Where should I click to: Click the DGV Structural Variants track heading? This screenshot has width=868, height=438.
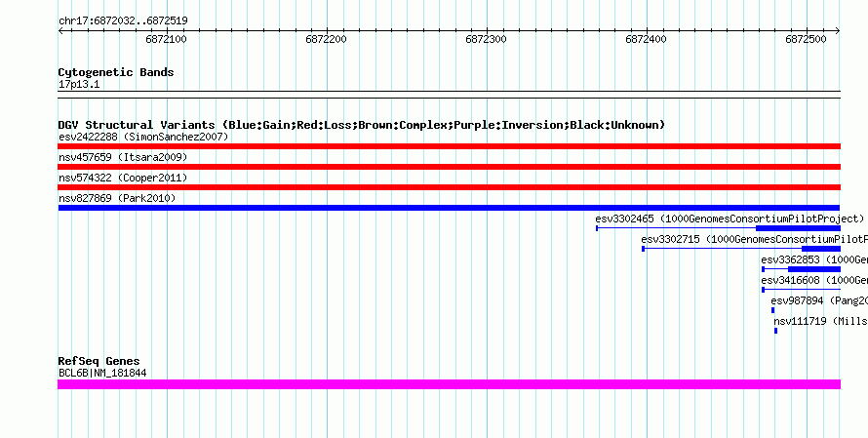pos(362,125)
